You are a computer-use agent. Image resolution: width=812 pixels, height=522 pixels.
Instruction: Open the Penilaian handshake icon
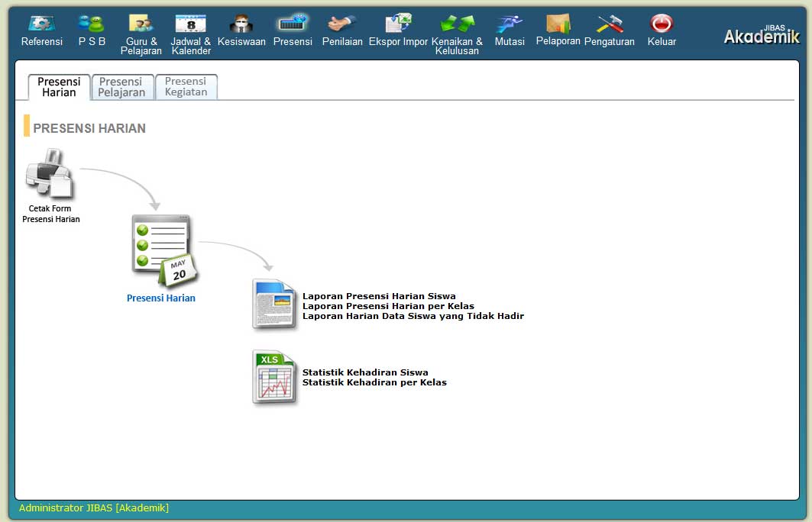tap(341, 24)
